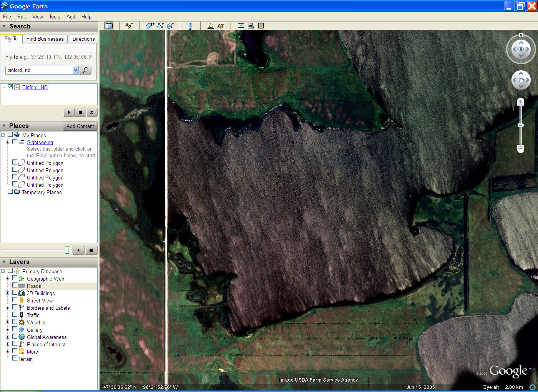Stop the search results tour
Image resolution: width=538 pixels, height=392 pixels.
click(80, 112)
